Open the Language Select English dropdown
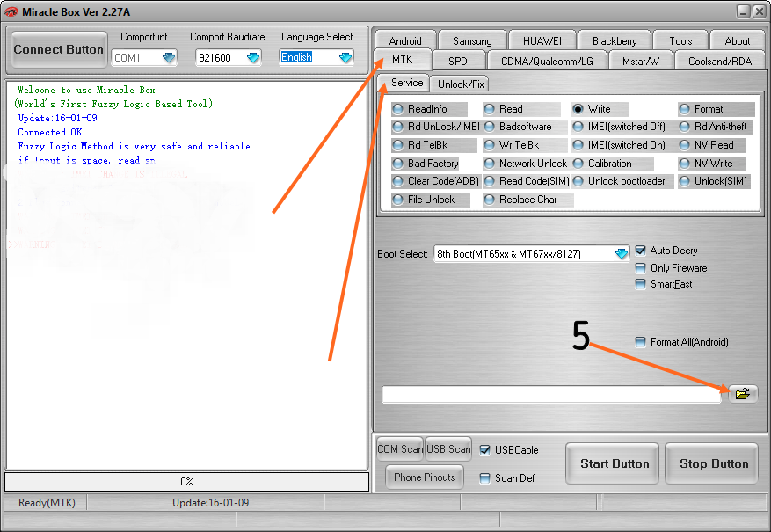Image resolution: width=771 pixels, height=532 pixels. coord(345,57)
